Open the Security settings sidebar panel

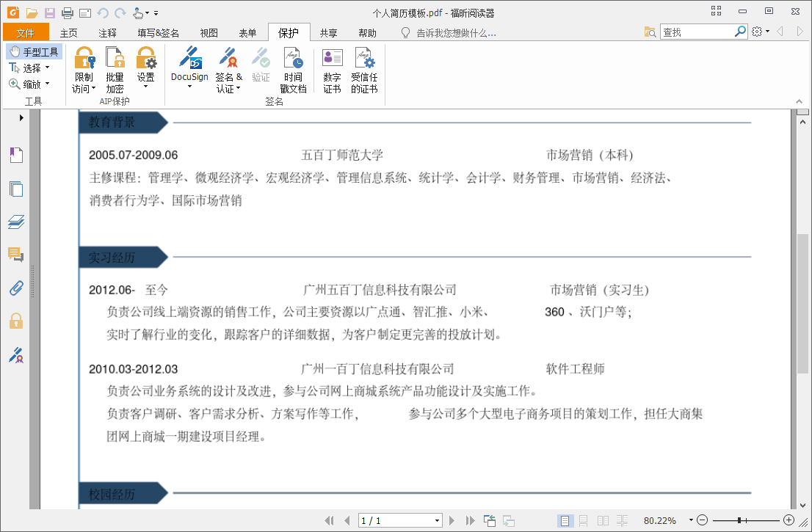click(16, 321)
